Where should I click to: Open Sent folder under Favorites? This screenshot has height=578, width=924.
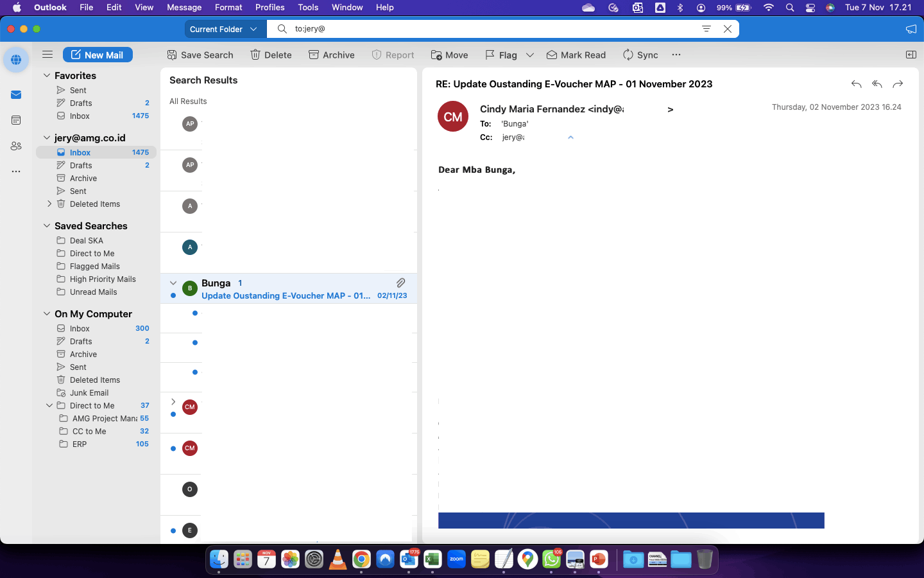(x=96, y=90)
